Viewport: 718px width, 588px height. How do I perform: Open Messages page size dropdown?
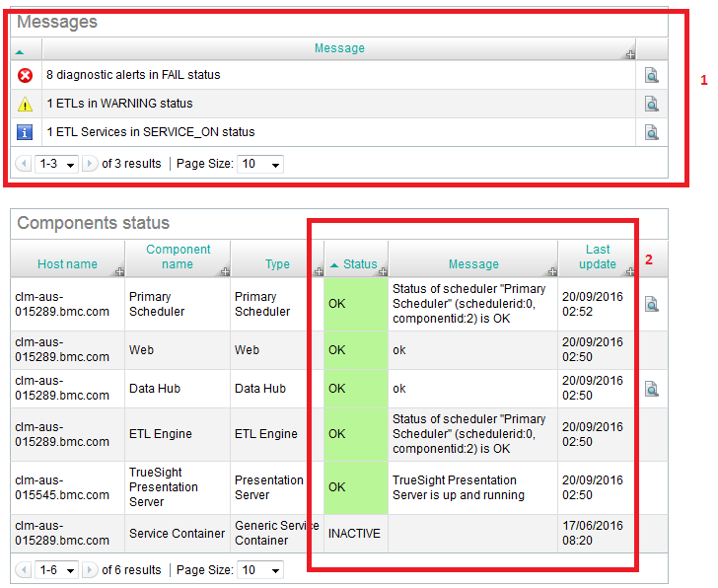point(261,164)
